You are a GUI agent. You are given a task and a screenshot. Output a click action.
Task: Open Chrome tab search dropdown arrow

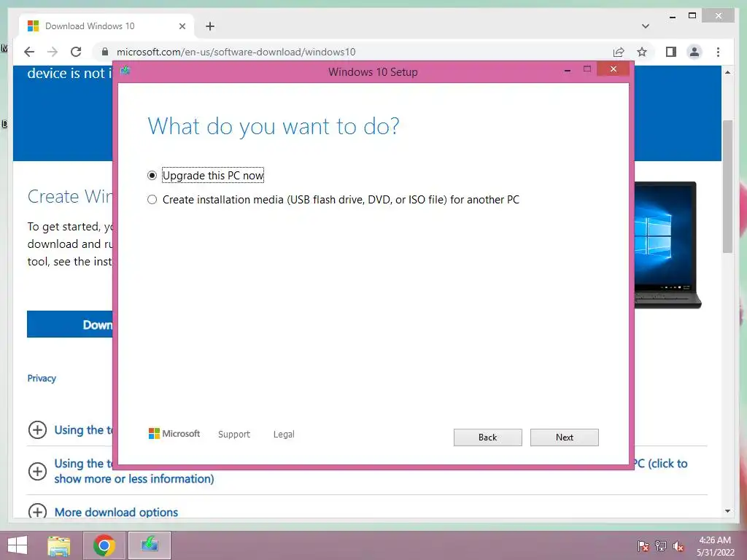(645, 26)
